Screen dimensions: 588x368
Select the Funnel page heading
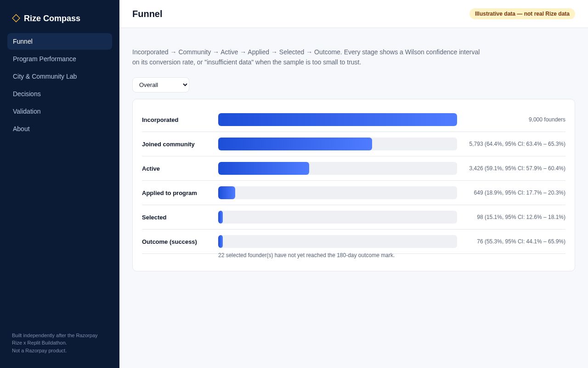pos(147,14)
